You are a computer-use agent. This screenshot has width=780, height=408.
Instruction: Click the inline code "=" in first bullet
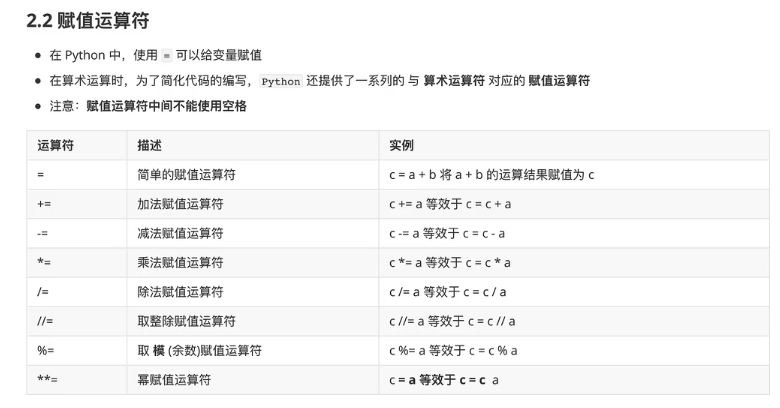[168, 56]
